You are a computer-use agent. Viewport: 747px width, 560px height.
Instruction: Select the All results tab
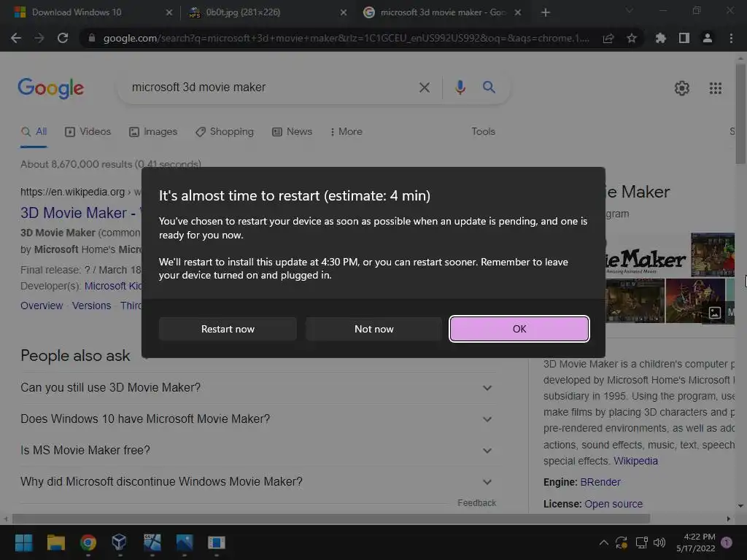point(34,131)
